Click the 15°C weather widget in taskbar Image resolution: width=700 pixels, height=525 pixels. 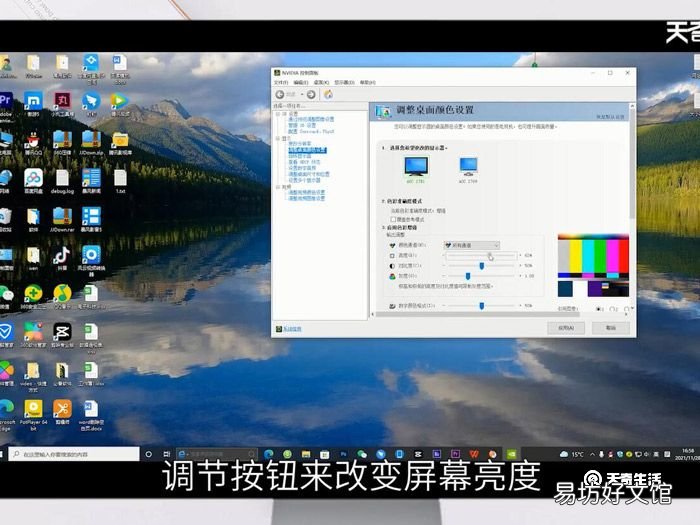coord(572,454)
